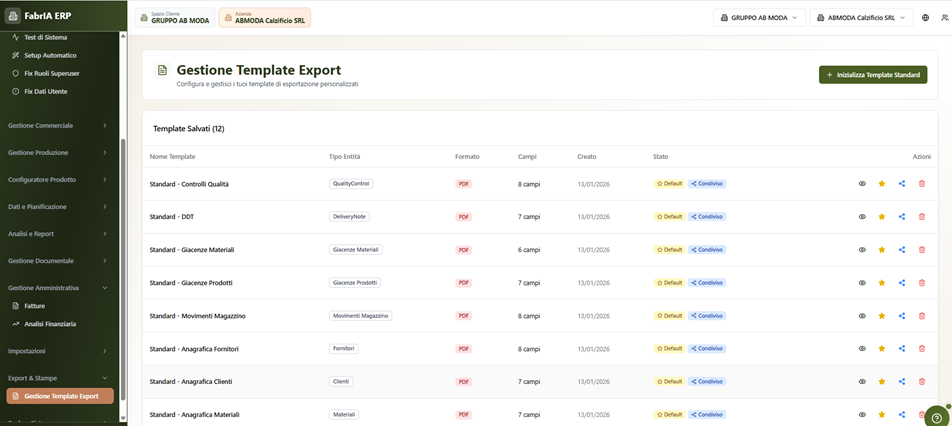
Task: Expand Gestione Documentale sidebar section
Action: [58, 261]
